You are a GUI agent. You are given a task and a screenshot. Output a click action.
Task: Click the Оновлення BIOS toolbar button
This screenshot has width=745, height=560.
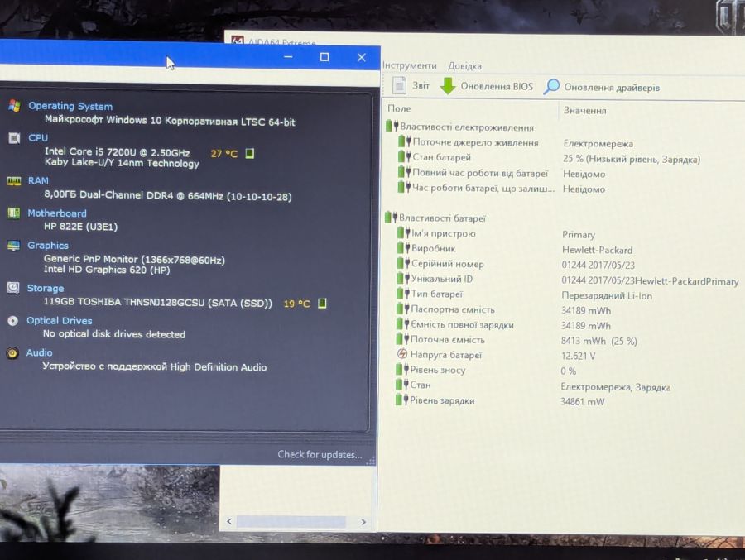(x=487, y=87)
